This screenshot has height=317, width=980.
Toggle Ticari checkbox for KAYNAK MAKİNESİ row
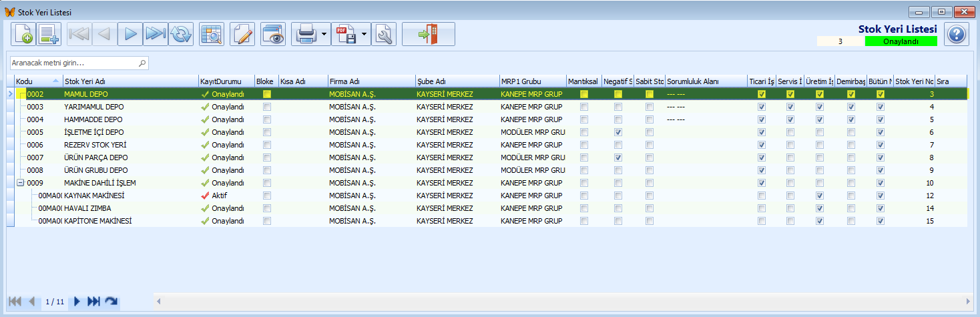(x=762, y=196)
